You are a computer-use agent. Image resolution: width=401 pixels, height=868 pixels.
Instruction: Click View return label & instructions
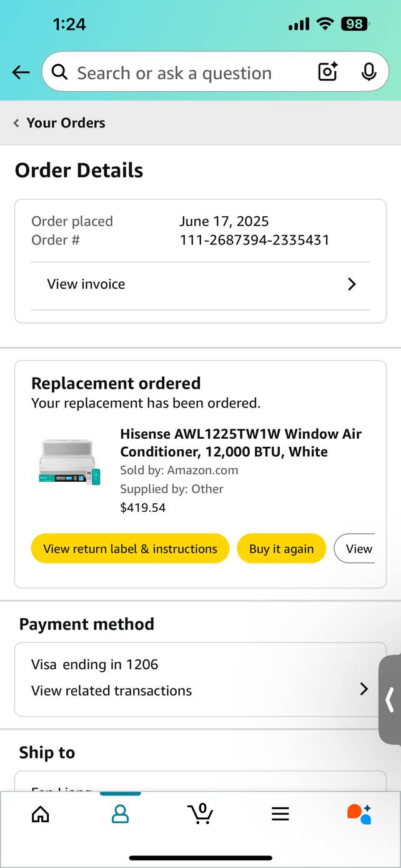(x=130, y=549)
